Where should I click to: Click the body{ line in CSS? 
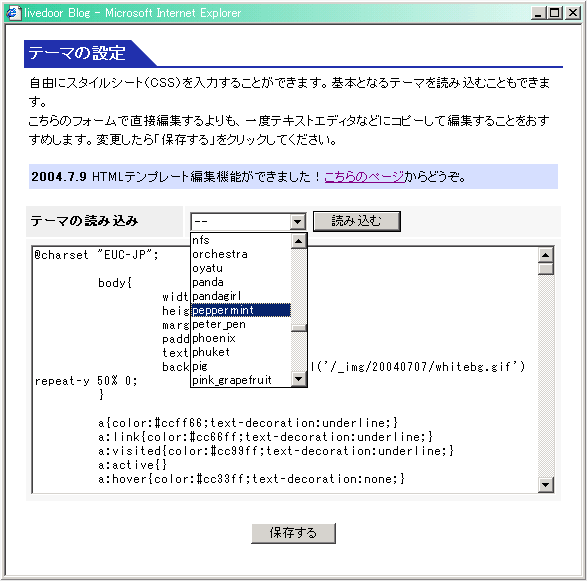coord(115,283)
